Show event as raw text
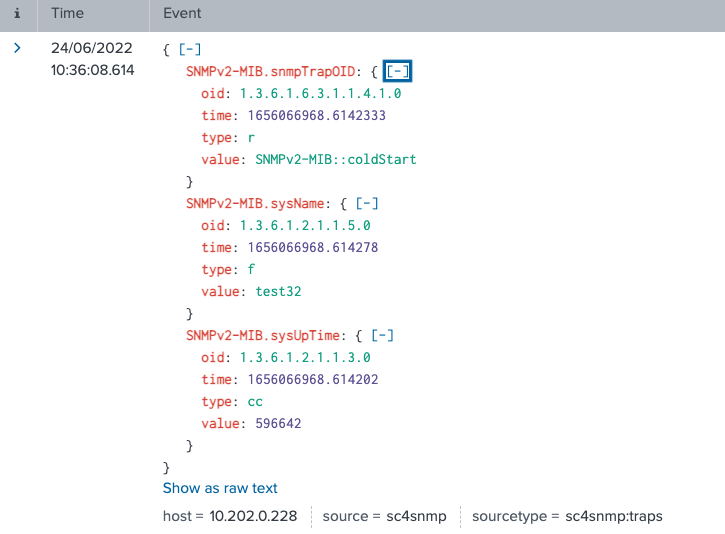This screenshot has height=534, width=725. tap(220, 488)
